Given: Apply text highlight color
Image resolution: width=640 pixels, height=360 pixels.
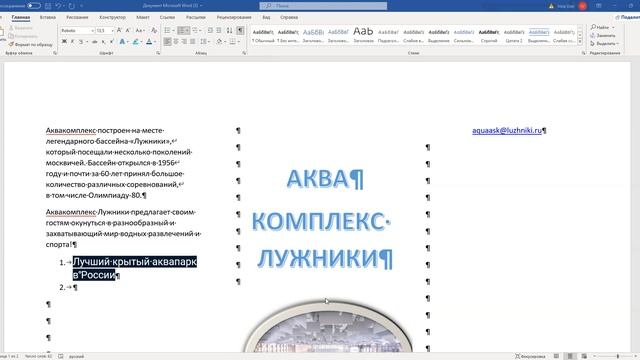Looking at the screenshot, I should tap(136, 42).
